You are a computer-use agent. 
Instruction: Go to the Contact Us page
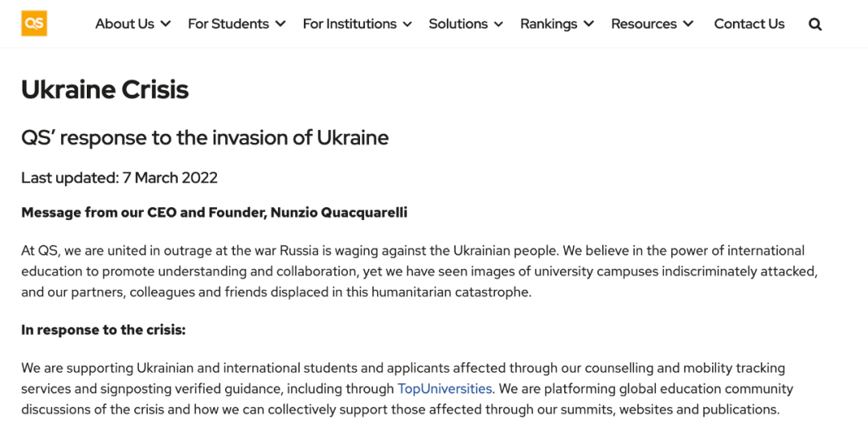[x=749, y=24]
